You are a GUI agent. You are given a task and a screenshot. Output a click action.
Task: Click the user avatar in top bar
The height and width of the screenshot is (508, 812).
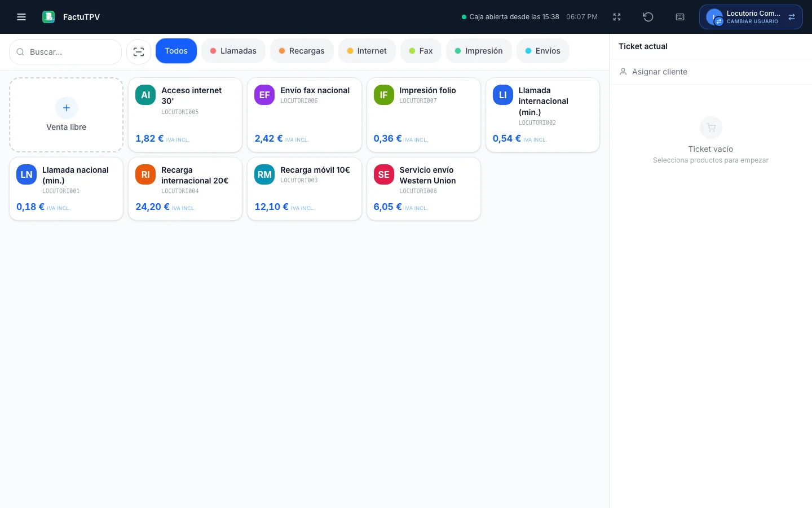coord(714,17)
